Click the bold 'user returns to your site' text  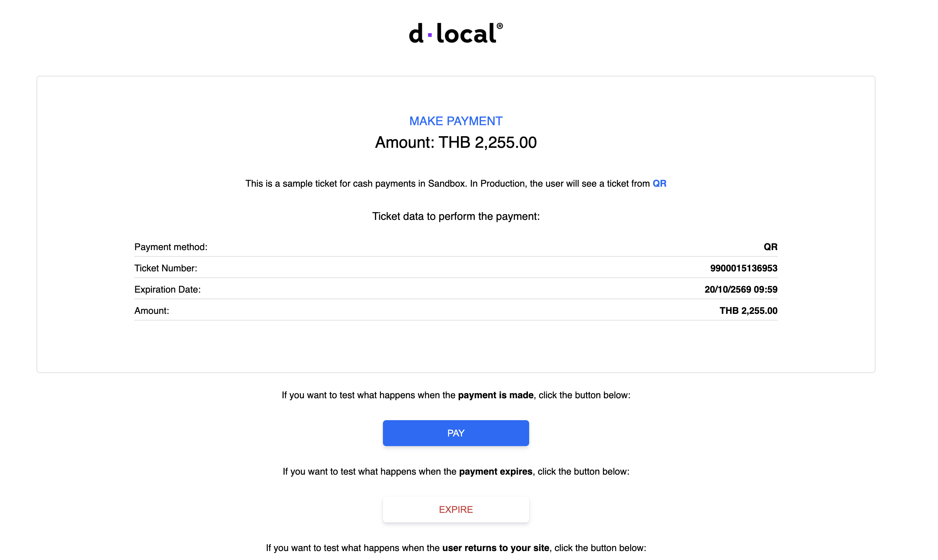tap(496, 548)
